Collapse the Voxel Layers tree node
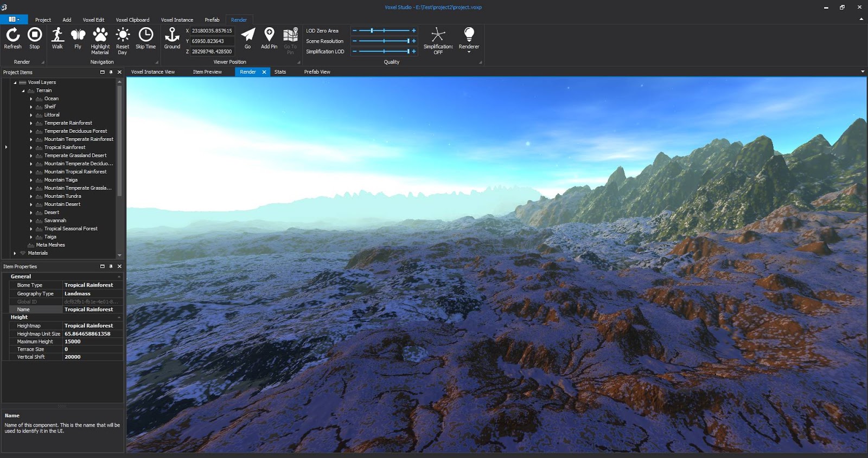Image resolution: width=868 pixels, height=458 pixels. point(15,82)
